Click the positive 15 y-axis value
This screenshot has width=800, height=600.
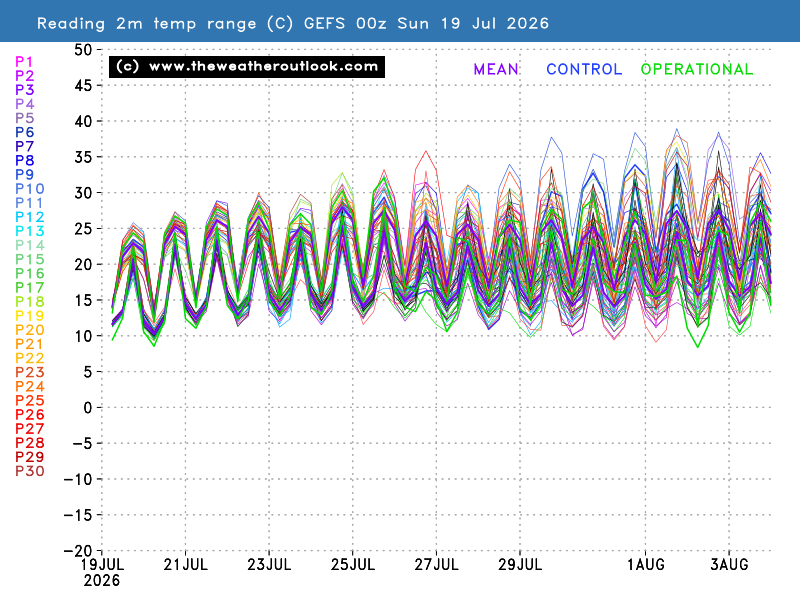click(x=83, y=301)
